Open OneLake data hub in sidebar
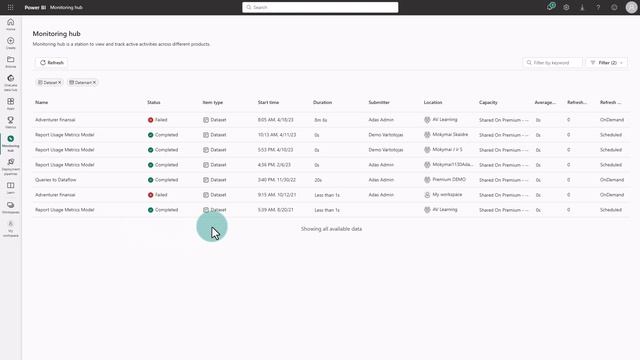Screen dimensions: 640x360 click(11, 82)
